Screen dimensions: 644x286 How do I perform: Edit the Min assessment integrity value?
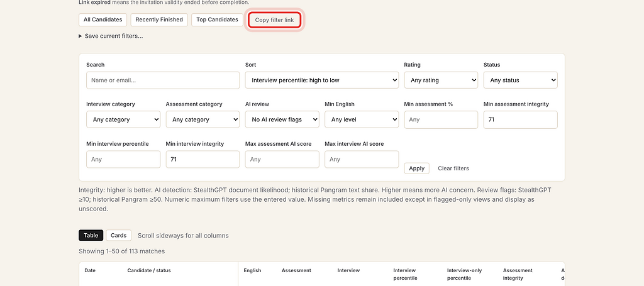click(x=520, y=120)
